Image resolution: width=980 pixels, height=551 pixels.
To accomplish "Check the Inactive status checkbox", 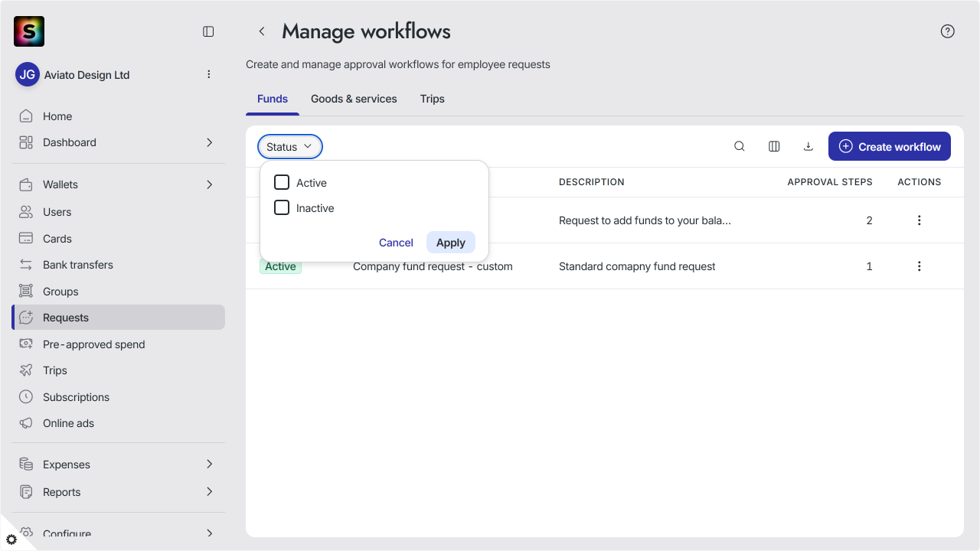I will (282, 207).
